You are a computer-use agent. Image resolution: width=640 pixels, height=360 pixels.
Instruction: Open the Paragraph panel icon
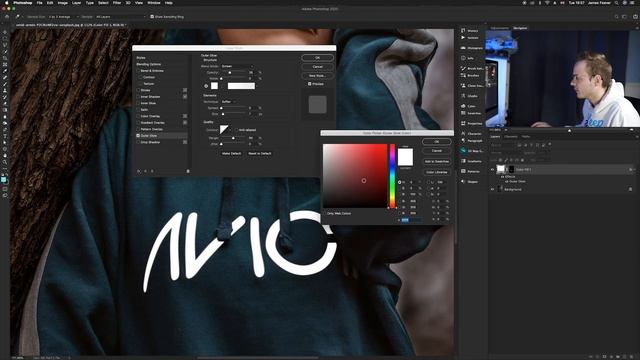click(463, 140)
